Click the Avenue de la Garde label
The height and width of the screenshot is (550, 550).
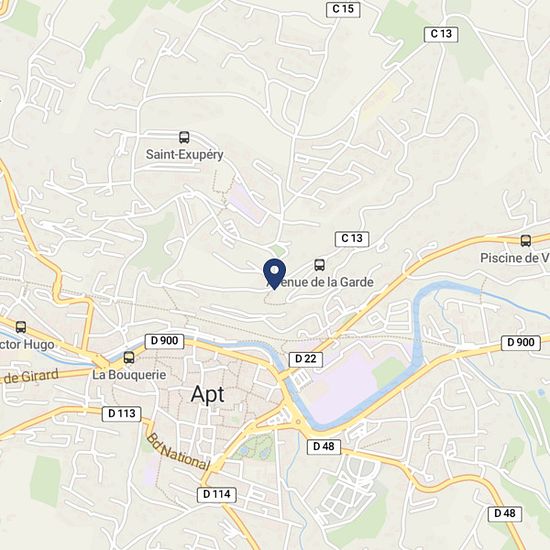320,282
